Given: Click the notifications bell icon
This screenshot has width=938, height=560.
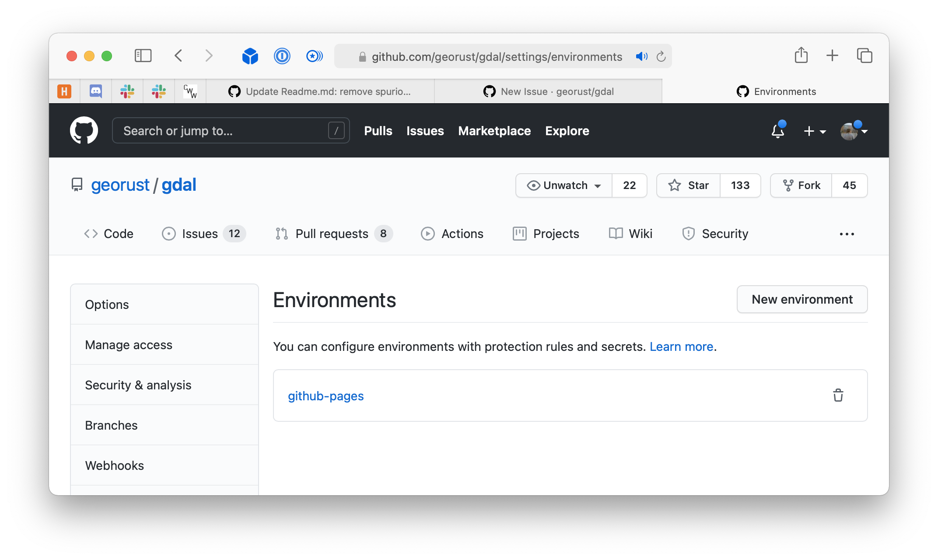Looking at the screenshot, I should [778, 130].
